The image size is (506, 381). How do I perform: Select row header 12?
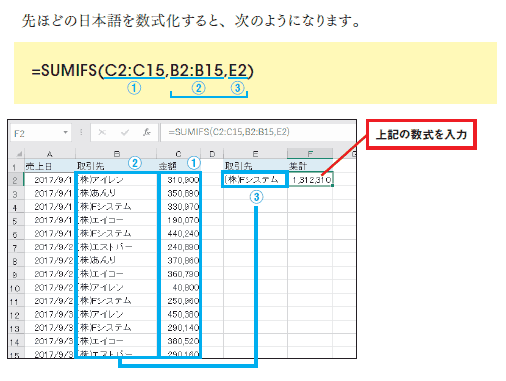(15, 315)
